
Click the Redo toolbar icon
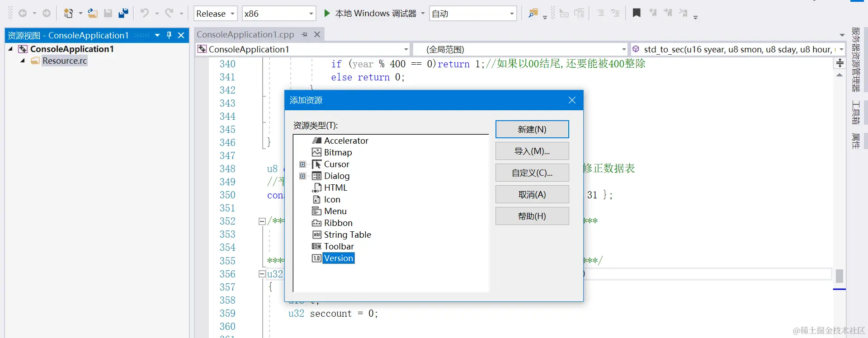(x=169, y=13)
